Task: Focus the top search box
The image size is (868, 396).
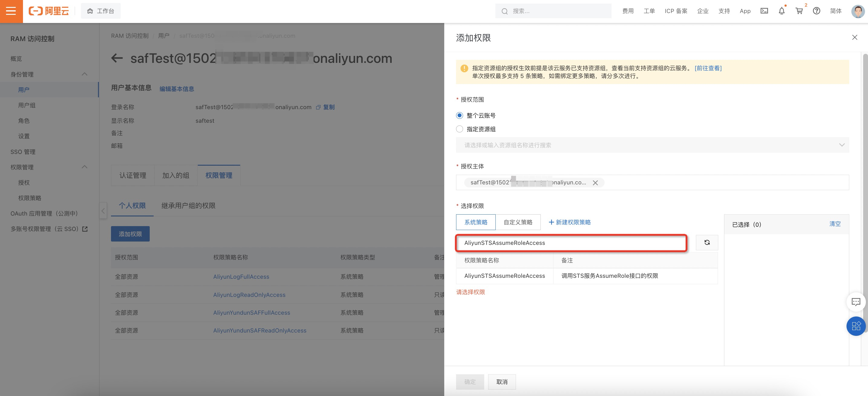Action: pos(553,11)
